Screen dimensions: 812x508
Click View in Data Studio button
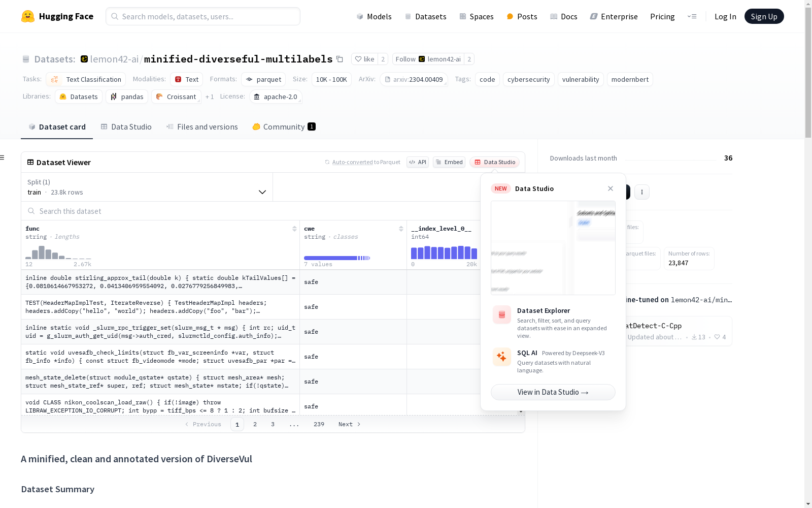coord(553,392)
